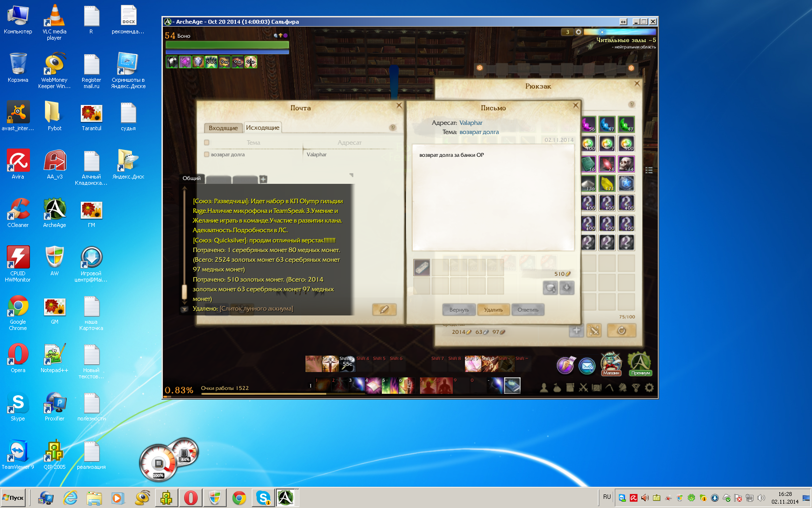Click the chat window resize corner triangle
Screen dimensions: 812x508
pos(351,175)
